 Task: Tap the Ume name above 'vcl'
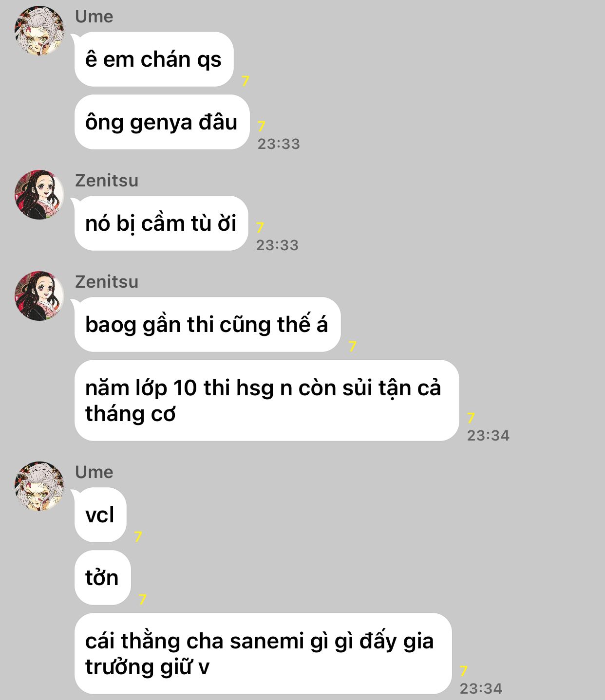(x=94, y=472)
